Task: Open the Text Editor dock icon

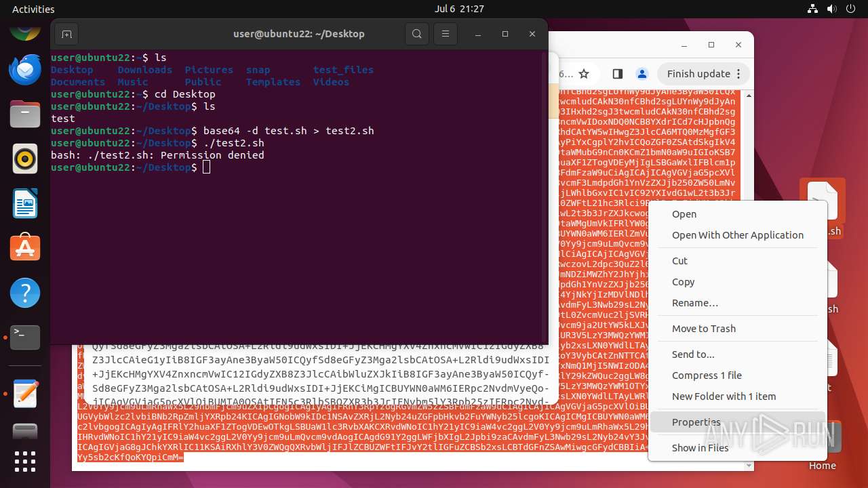Action: (25, 393)
